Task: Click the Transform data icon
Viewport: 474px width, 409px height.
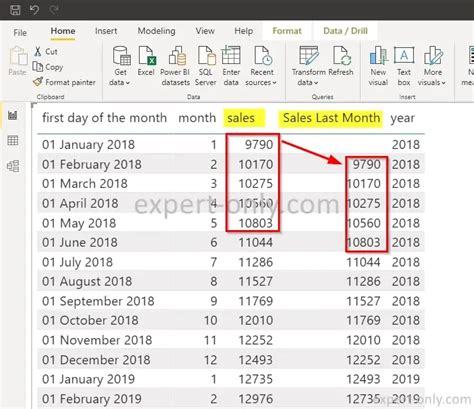Action: tap(309, 55)
